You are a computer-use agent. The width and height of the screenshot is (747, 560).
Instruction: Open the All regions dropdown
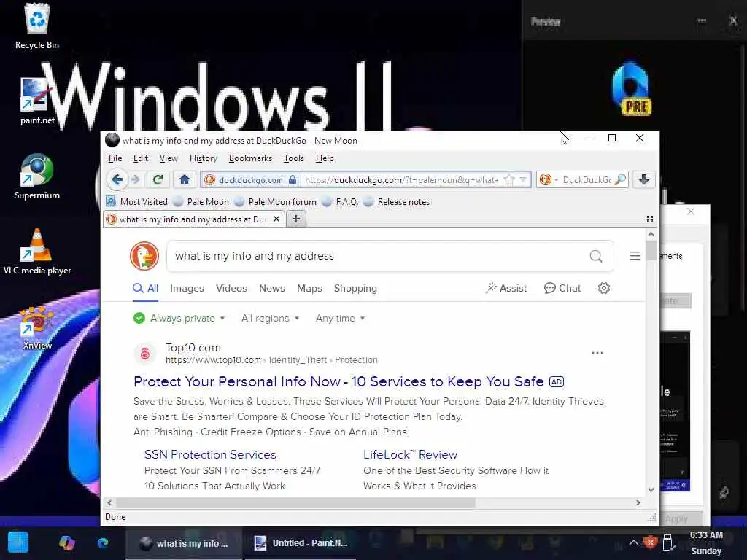(270, 318)
